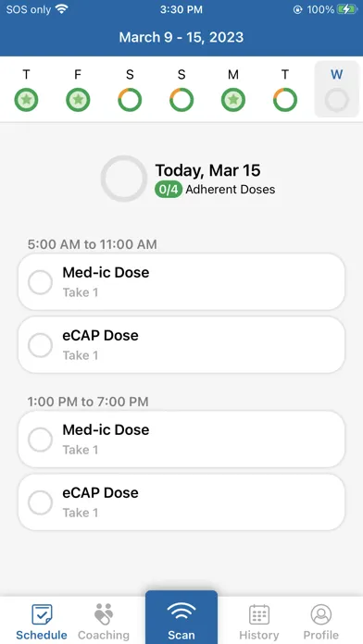Check afternoon eCAP Dose circle
363x644 pixels.
click(x=41, y=502)
